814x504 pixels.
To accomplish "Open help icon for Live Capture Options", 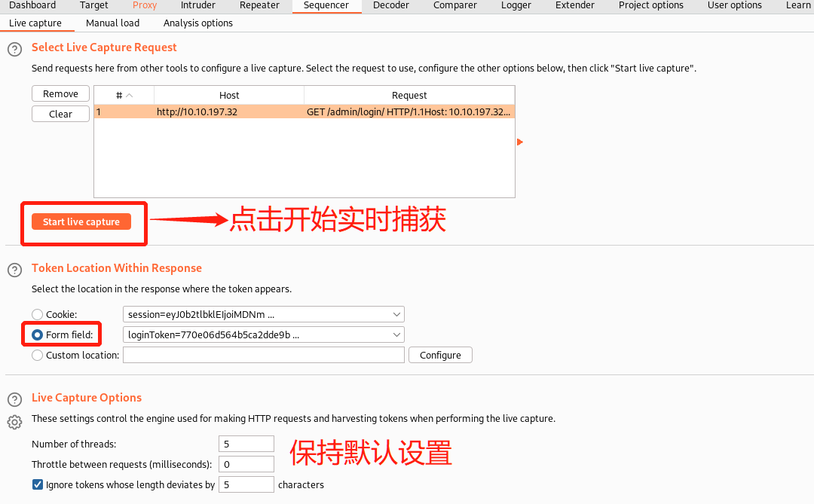I will [14, 399].
